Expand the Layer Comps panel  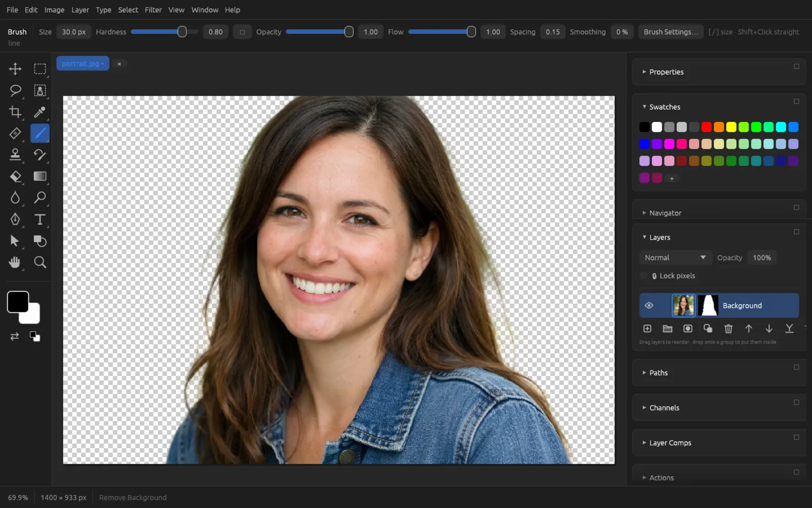[x=644, y=442]
